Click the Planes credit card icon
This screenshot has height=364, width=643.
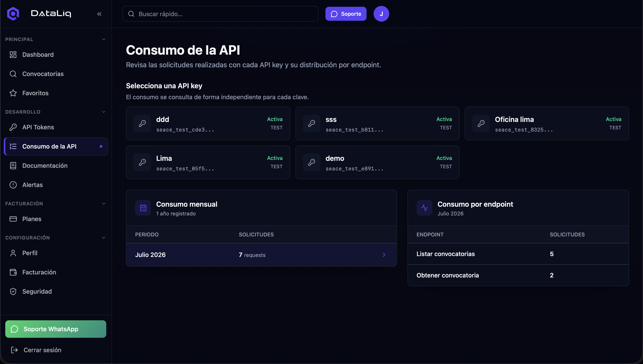(x=13, y=219)
